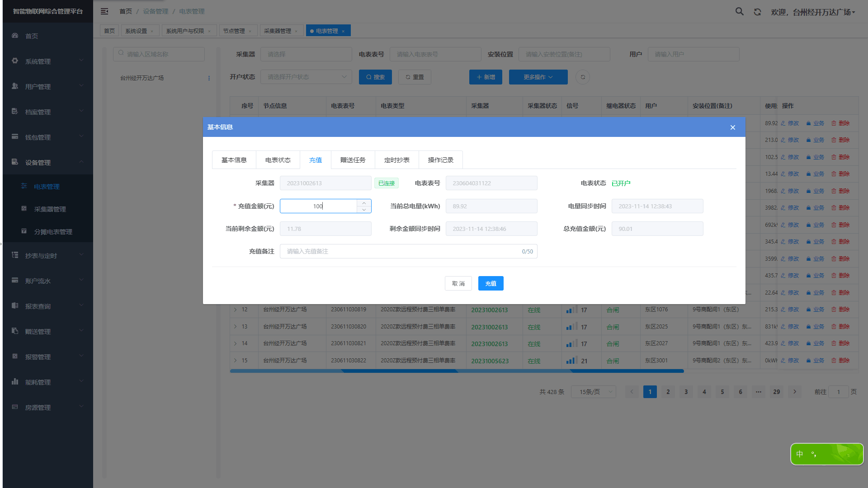The height and width of the screenshot is (488, 868).
Task: Open 首页 from the left sidebar
Action: click(x=32, y=36)
